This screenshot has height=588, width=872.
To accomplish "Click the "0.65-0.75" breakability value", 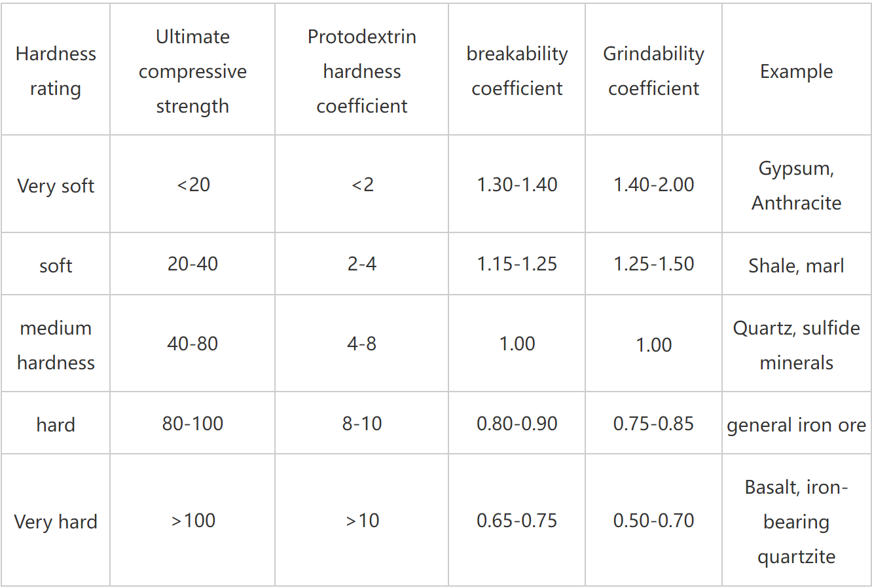I will 517,521.
